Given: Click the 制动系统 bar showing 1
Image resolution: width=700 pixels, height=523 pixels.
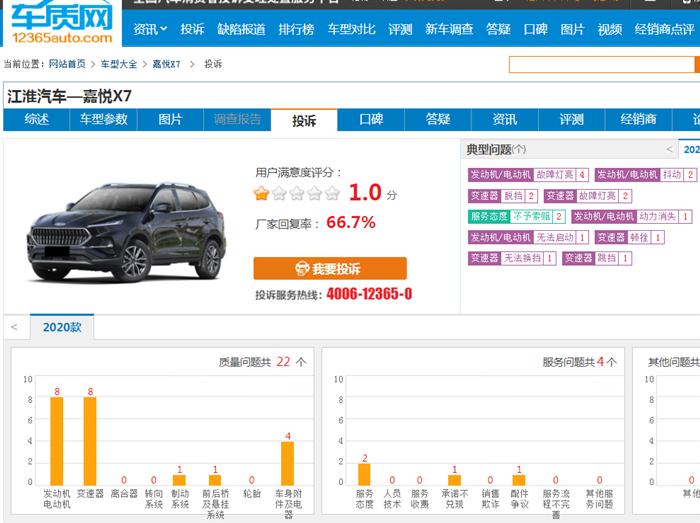Looking at the screenshot, I should 179,480.
